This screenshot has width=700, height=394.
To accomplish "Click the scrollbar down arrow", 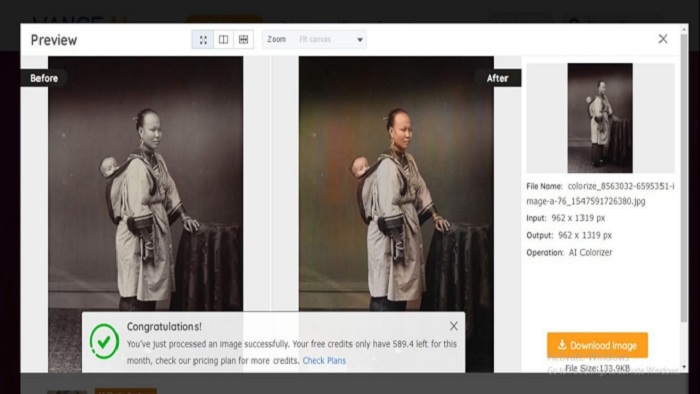I will click(684, 367).
